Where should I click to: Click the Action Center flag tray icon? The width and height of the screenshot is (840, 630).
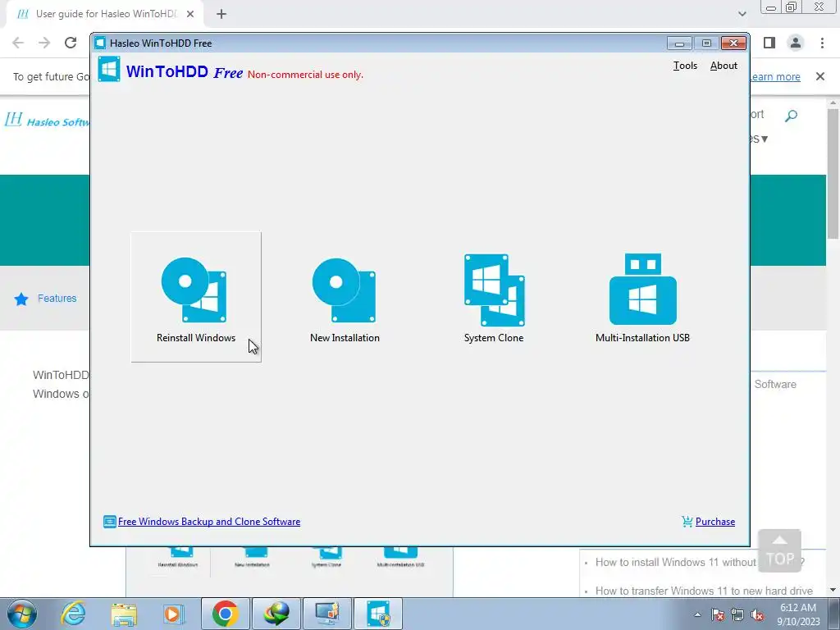coord(718,614)
